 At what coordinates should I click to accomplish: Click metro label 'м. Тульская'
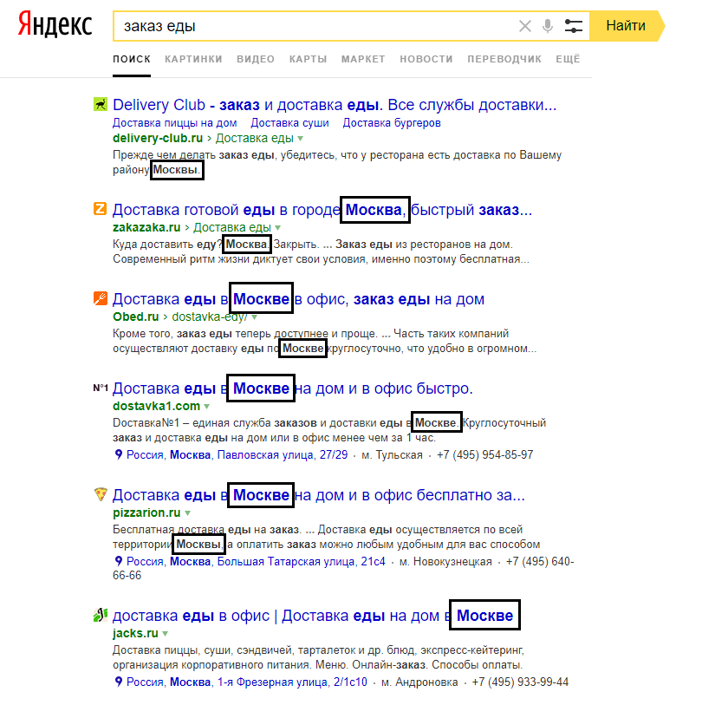(x=392, y=454)
